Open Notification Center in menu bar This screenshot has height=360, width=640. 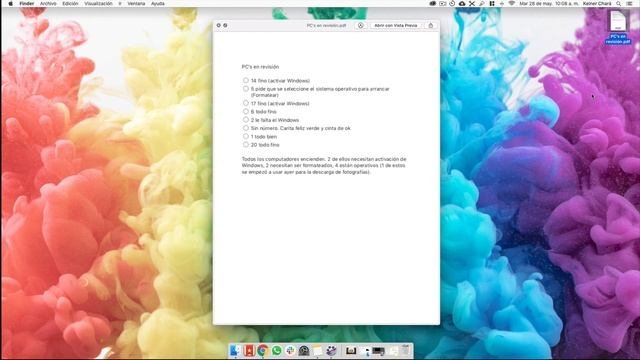629,4
